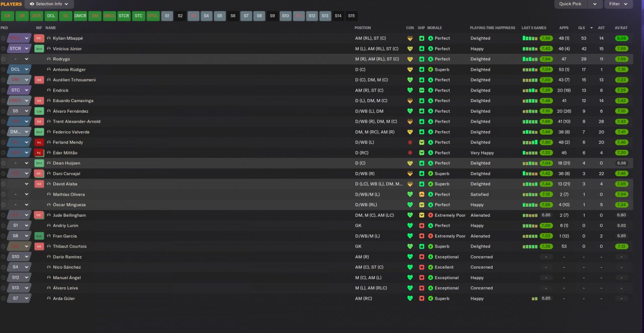Image resolution: width=644 pixels, height=333 pixels.
Task: Click Ferland Mendy's red condition icon
Action: 410,142
